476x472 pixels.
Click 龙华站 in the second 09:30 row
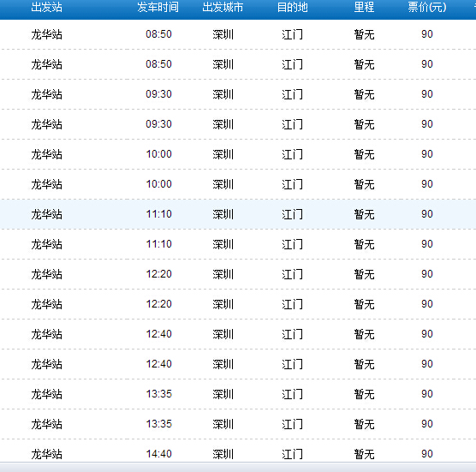[x=46, y=124]
